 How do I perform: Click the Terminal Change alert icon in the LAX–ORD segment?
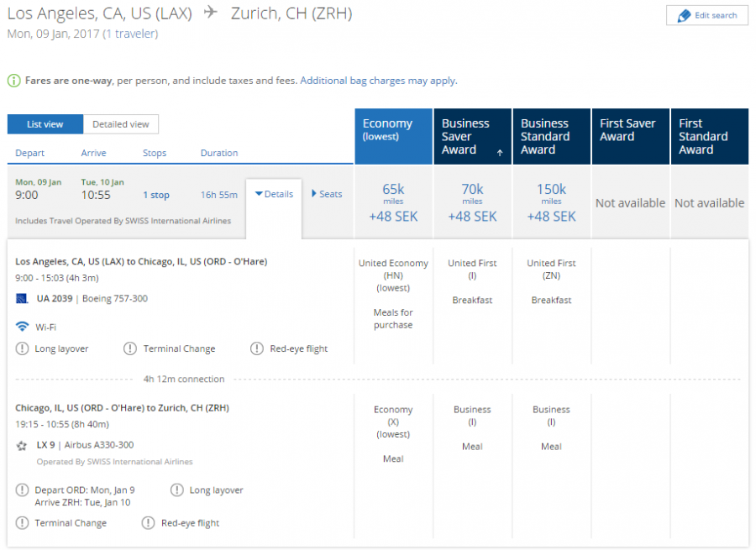click(x=130, y=348)
